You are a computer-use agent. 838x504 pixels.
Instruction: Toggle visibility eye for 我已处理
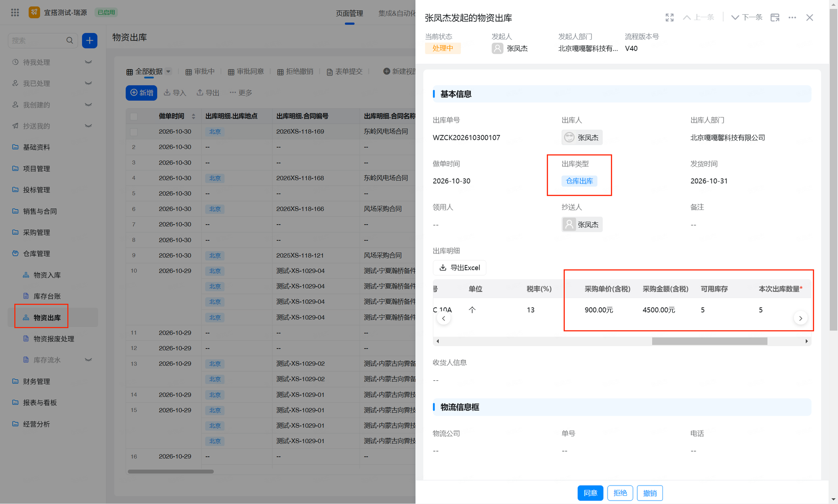click(88, 83)
